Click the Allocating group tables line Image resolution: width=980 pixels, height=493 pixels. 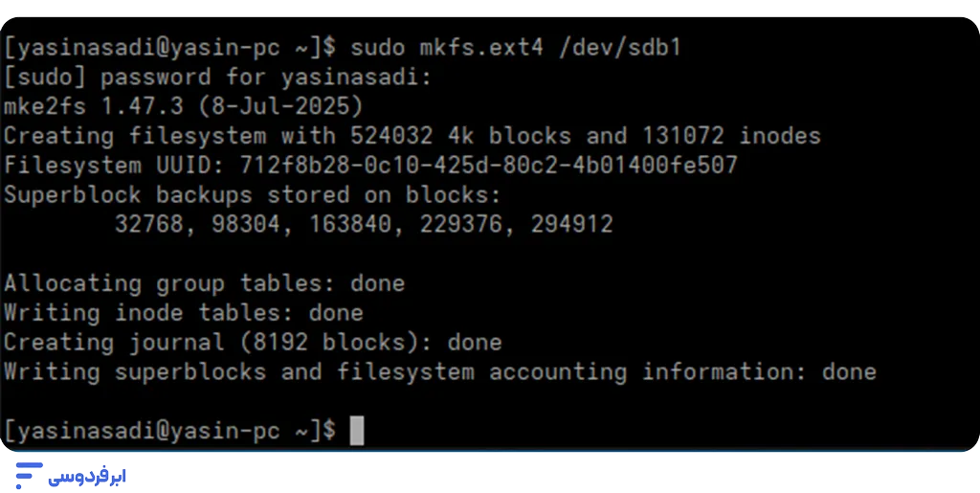point(204,283)
